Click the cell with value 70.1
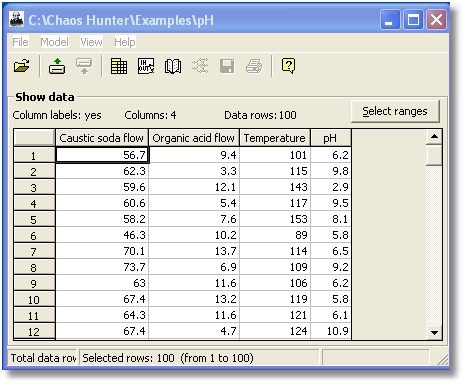Screen dimensions: 464x384 [x=102, y=251]
